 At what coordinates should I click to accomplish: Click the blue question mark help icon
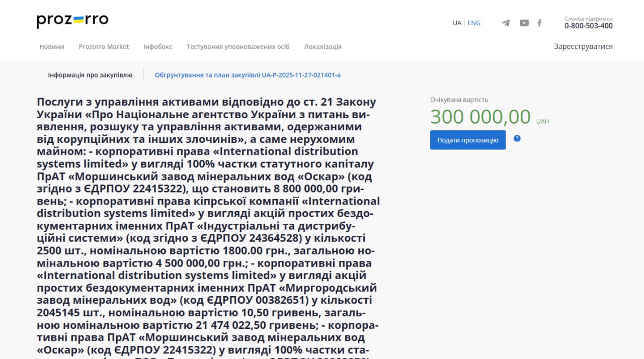[517, 138]
